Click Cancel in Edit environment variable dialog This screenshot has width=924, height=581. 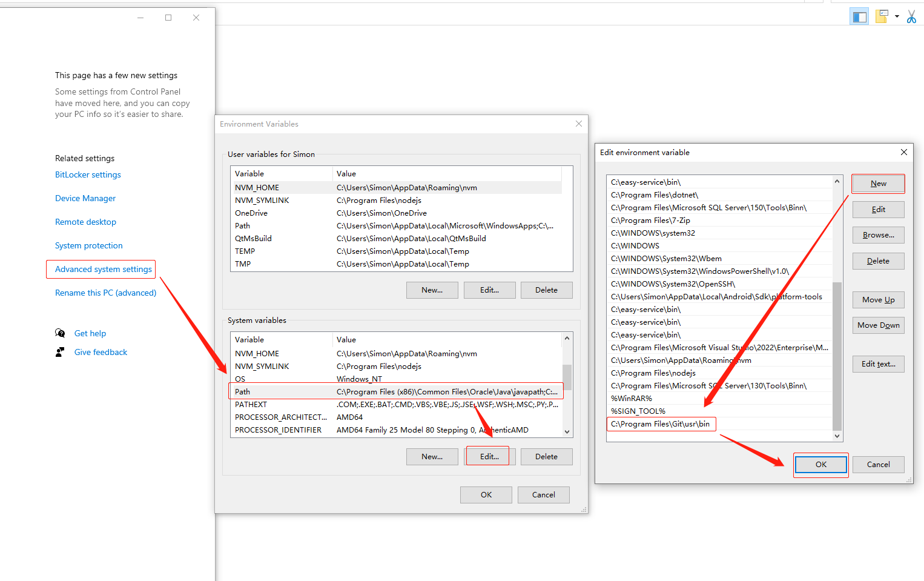tap(879, 465)
